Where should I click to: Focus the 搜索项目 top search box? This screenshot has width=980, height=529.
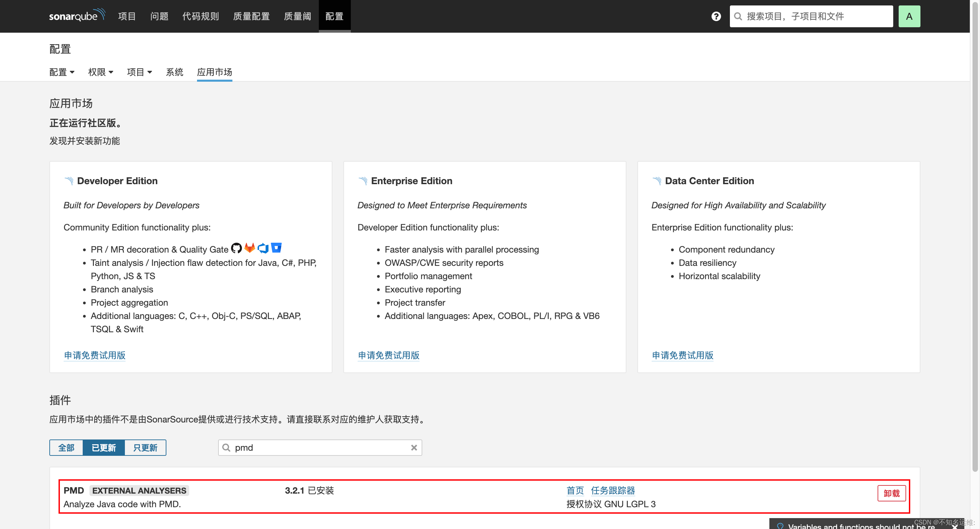(x=811, y=16)
